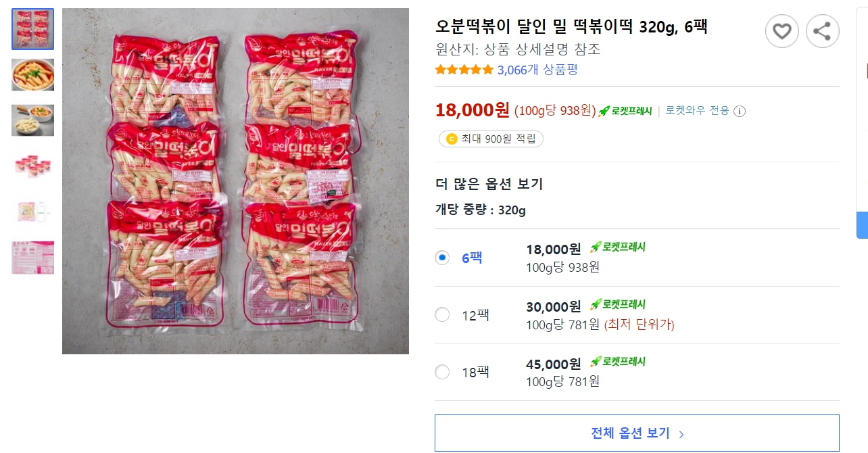Expand 전체 옵션 보기 options list
This screenshot has height=453, width=868.
[637, 433]
